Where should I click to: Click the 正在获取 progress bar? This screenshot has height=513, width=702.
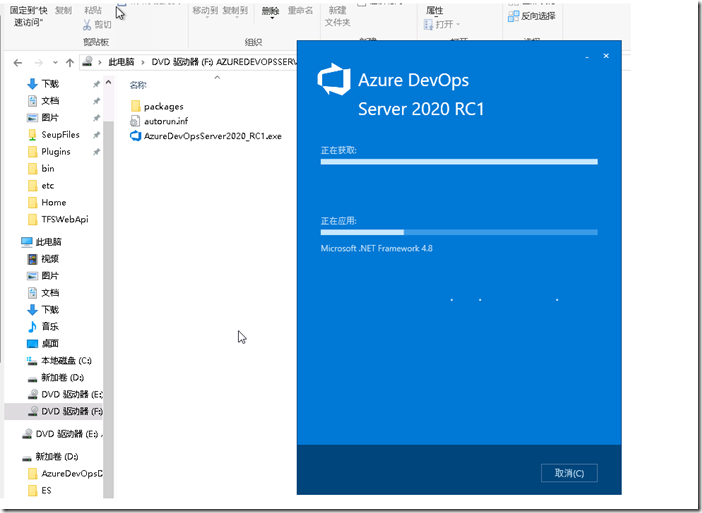point(459,162)
